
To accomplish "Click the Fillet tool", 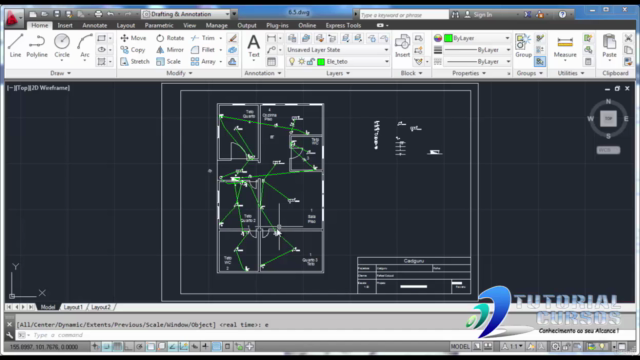I will coord(203,50).
